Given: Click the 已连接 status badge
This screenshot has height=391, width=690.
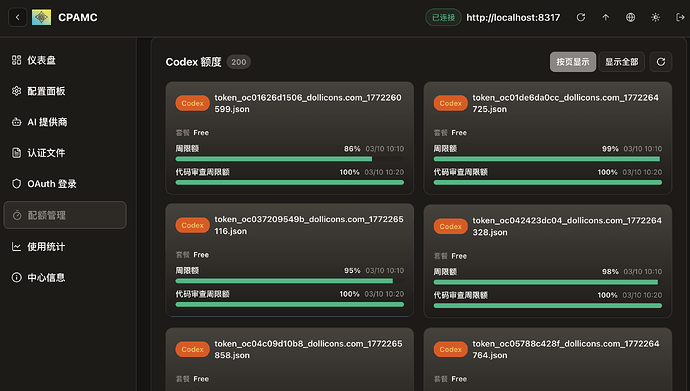Looking at the screenshot, I should pos(443,18).
